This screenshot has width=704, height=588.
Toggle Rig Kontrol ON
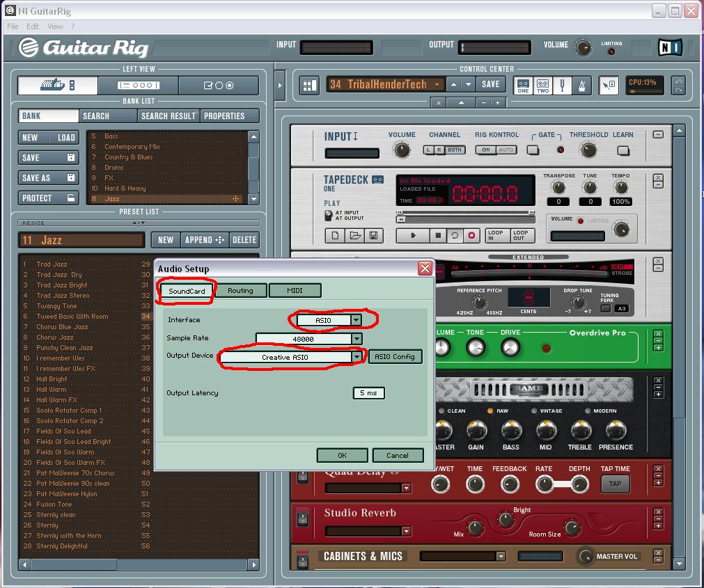coord(486,150)
